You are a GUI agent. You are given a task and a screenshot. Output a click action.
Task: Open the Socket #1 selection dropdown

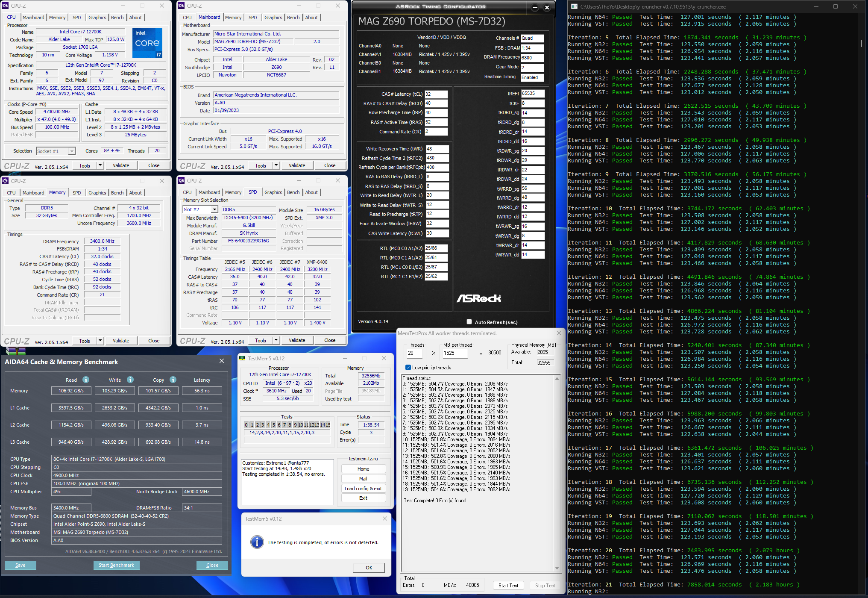(72, 151)
